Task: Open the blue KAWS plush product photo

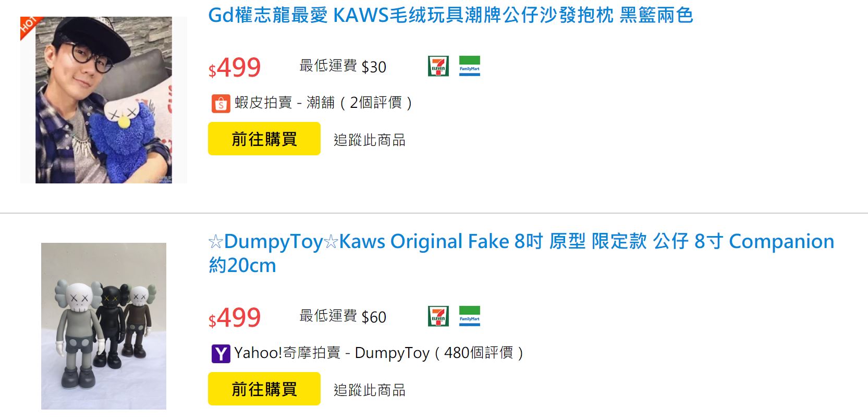Action: 103,100
